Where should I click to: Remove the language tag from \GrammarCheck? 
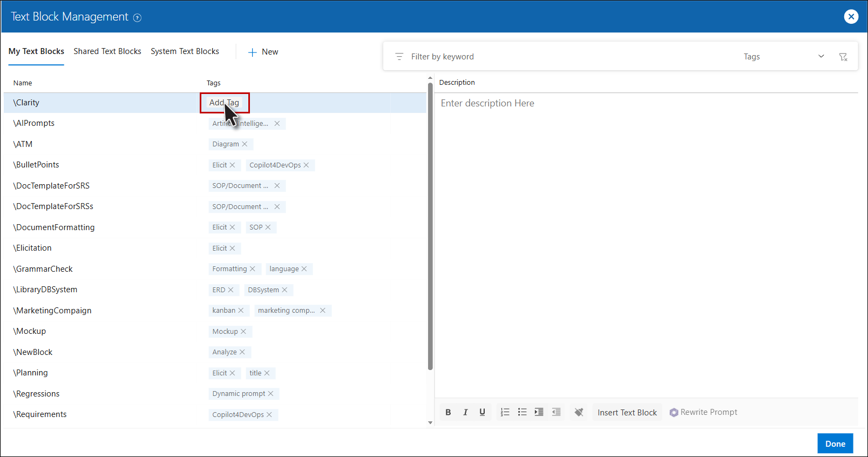pos(304,269)
